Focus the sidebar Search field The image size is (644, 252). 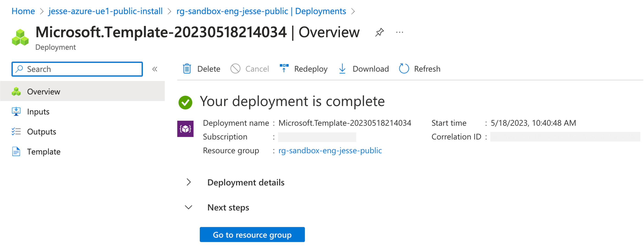coord(77,69)
